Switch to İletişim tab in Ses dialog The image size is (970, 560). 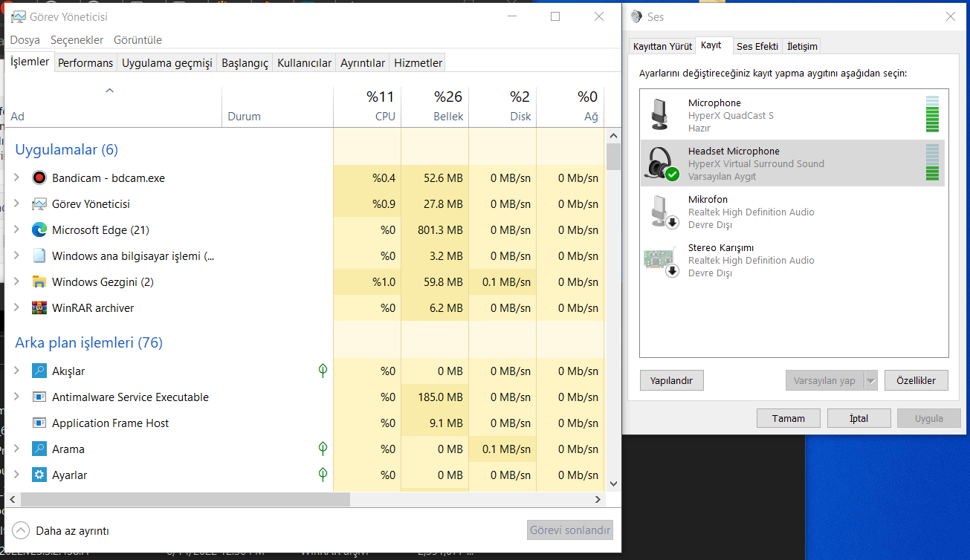point(802,46)
